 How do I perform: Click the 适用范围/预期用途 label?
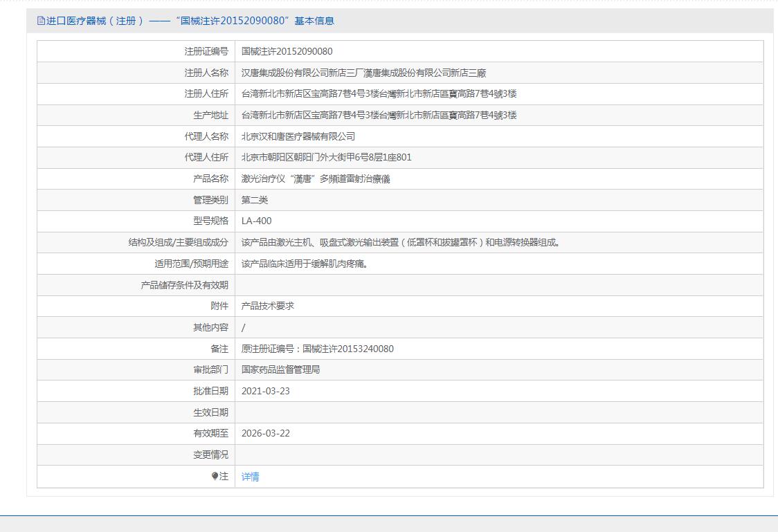(x=191, y=264)
